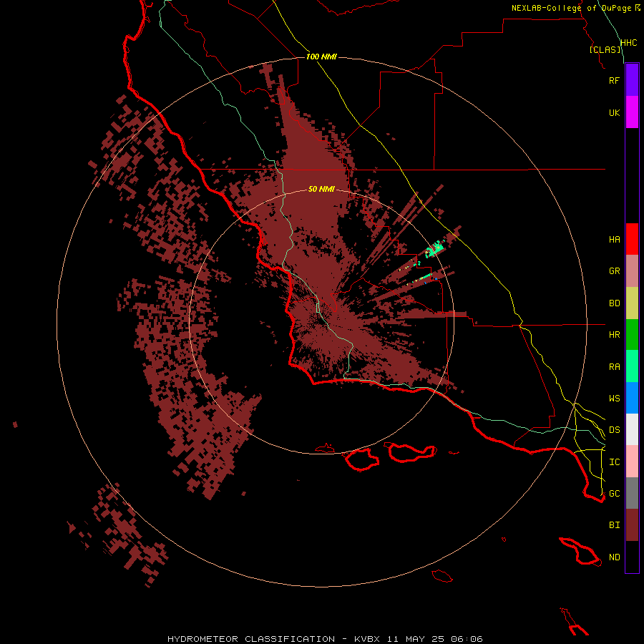Screen dimensions: 644x644
Task: Click the green rain echo cluster
Action: (435, 249)
